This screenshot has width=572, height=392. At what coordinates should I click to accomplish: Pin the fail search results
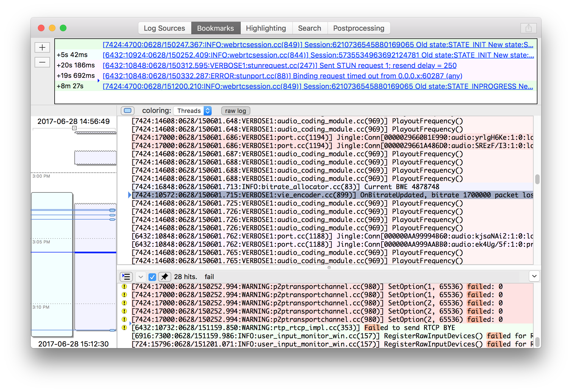[x=165, y=277]
